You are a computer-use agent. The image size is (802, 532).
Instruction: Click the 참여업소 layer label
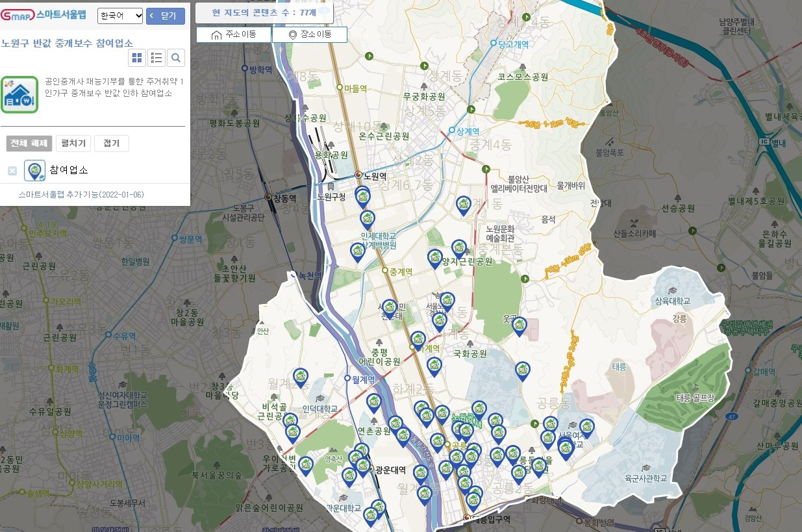click(x=69, y=170)
